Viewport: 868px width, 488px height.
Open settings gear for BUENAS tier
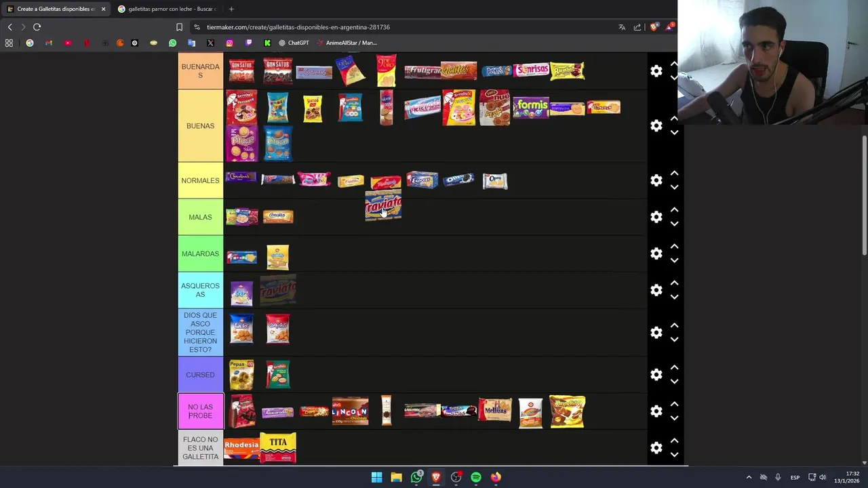coord(656,126)
